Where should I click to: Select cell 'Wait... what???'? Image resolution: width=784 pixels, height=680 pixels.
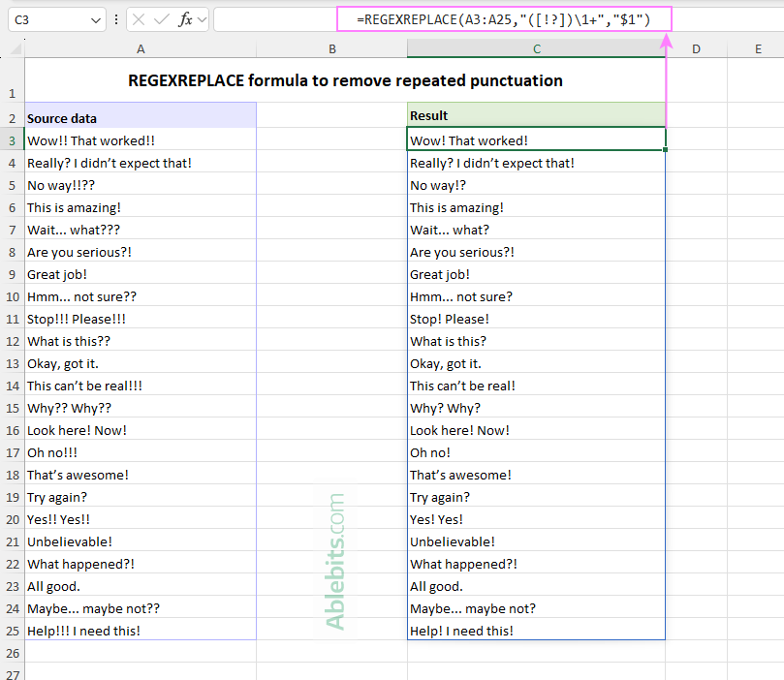pos(141,230)
